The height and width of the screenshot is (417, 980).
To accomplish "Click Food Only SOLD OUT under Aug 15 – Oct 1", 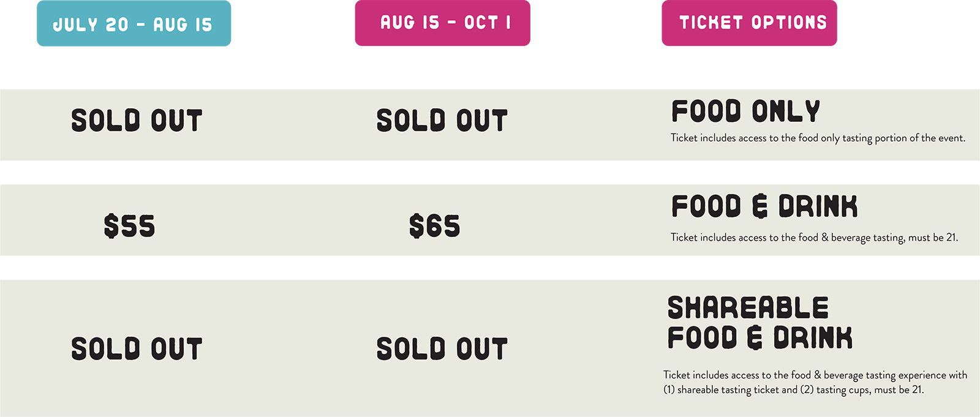I will point(442,121).
